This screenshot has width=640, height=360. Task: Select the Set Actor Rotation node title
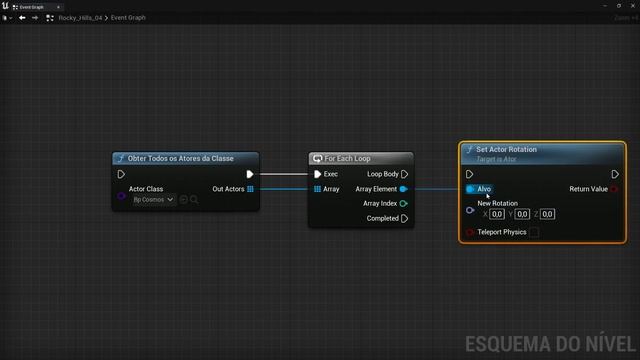(x=507, y=149)
